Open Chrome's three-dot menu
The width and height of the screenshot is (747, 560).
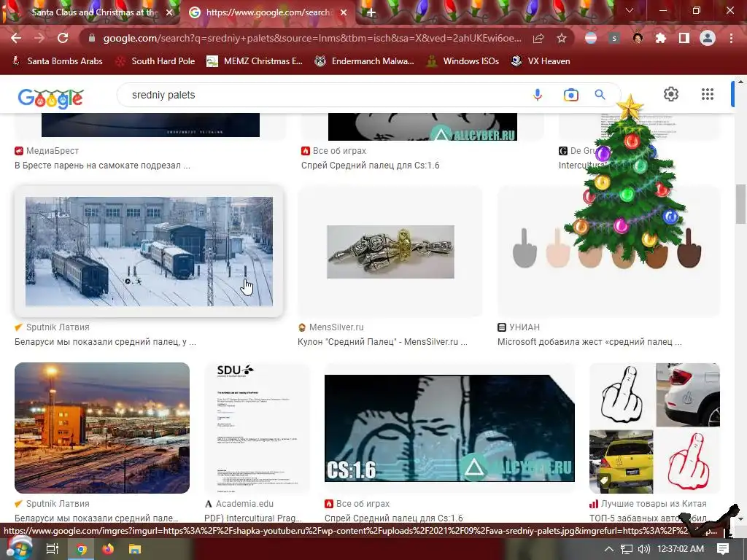[731, 38]
